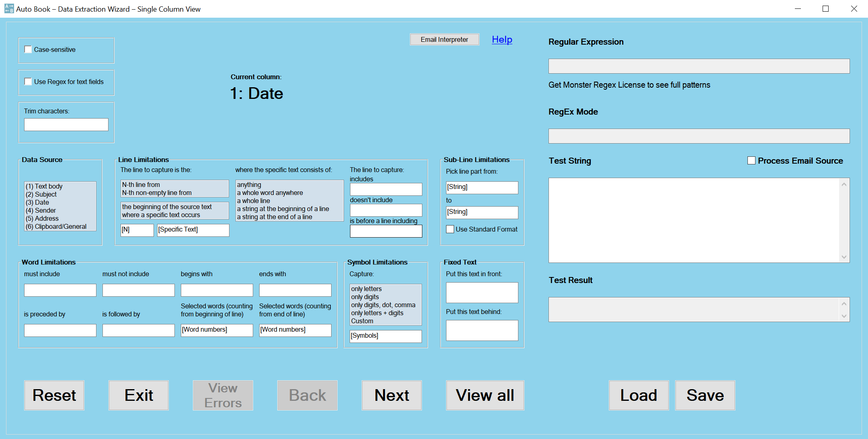
Task: Toggle Use Regex for text fields
Action: click(x=28, y=82)
